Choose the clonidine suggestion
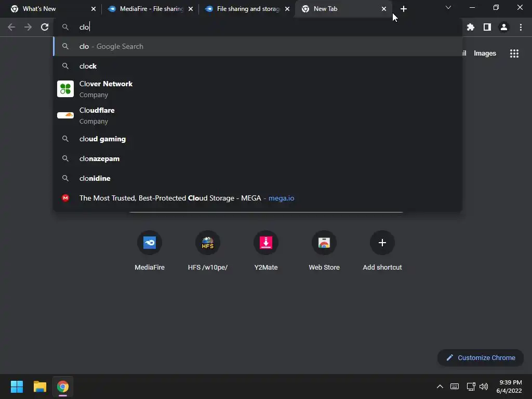The height and width of the screenshot is (399, 532). point(258,178)
